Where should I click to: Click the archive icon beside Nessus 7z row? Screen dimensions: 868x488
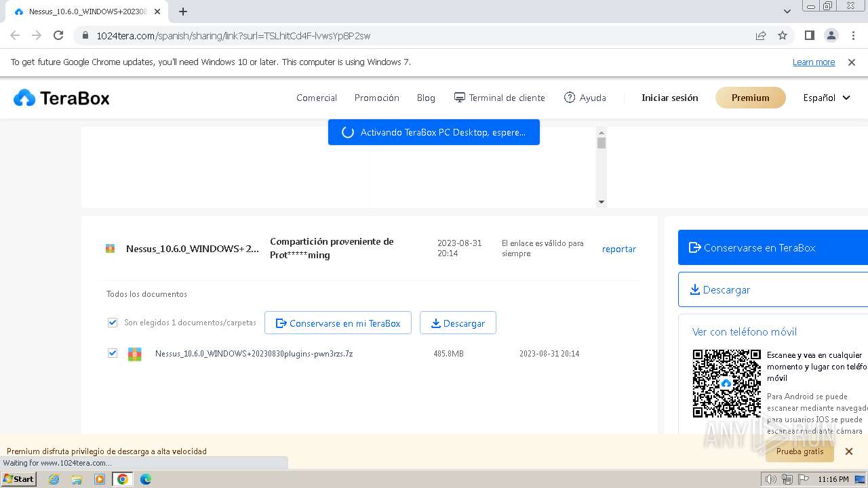pos(135,354)
